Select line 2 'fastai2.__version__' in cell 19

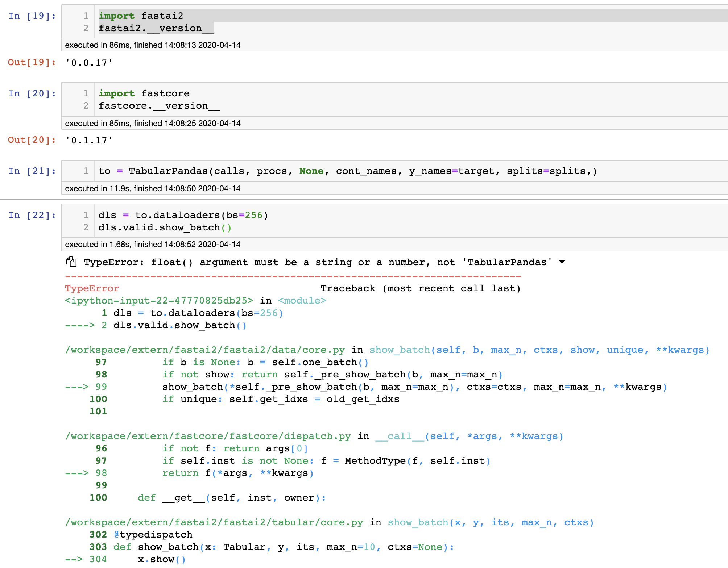coord(156,28)
